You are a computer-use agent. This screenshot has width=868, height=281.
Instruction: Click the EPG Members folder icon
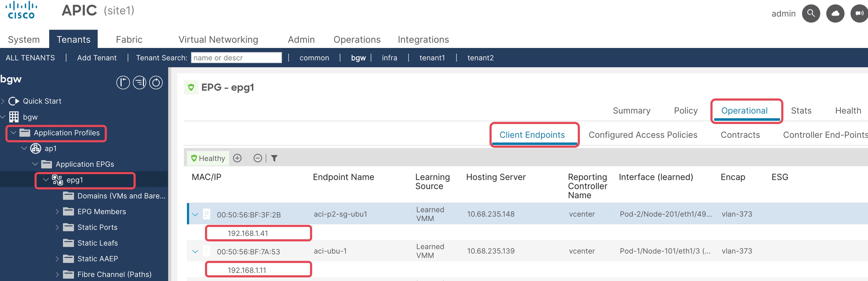tap(68, 212)
